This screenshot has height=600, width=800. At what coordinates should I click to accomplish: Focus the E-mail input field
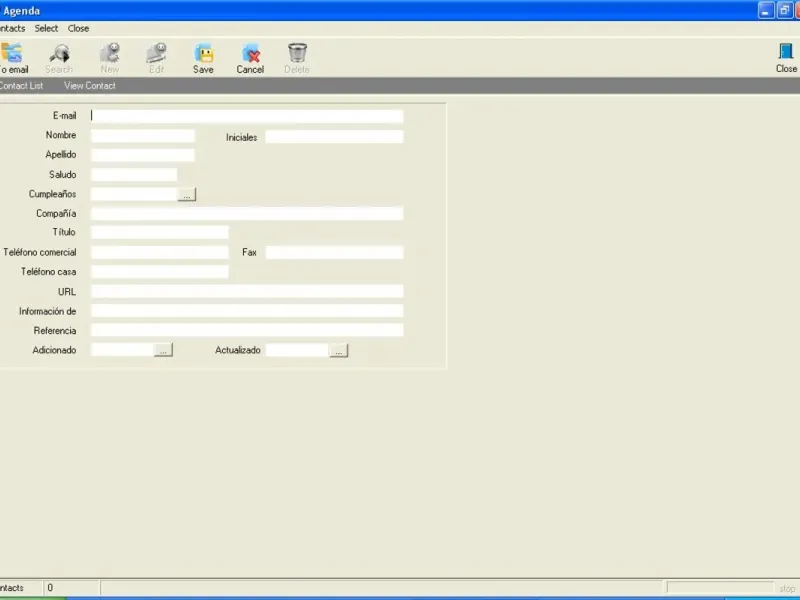tap(247, 116)
